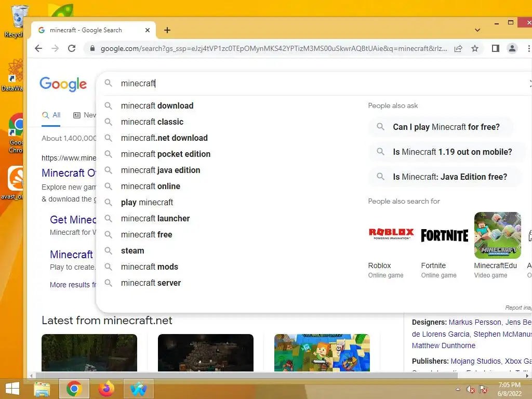Open a new tab with plus button
The width and height of the screenshot is (532, 399).
[x=167, y=30]
